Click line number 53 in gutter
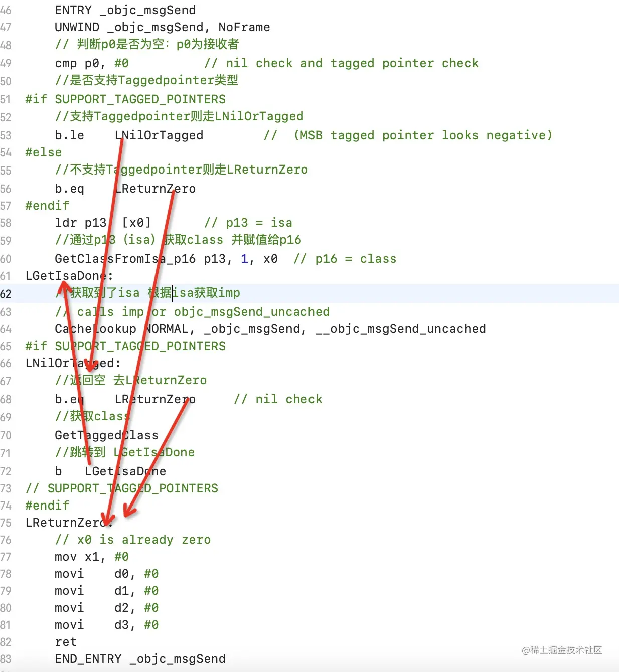Viewport: 619px width, 672px height. pyautogui.click(x=6, y=135)
